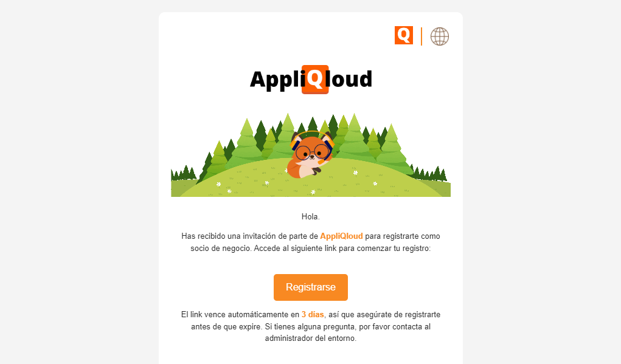Image resolution: width=621 pixels, height=364 pixels.
Task: Click the orange Q logo icon
Action: [404, 35]
